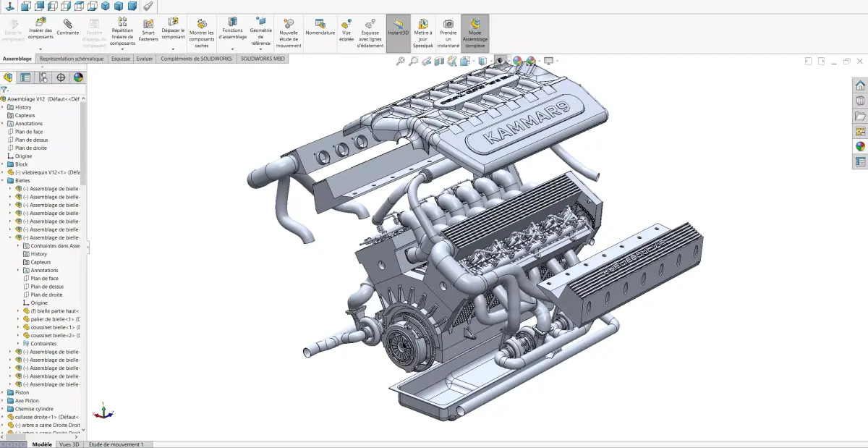Expand the Piston folder in tree
868x448 pixels.
tap(2, 392)
